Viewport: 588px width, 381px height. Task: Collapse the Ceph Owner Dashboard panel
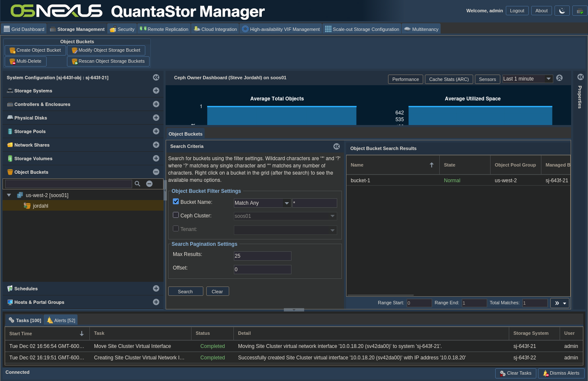(x=559, y=78)
